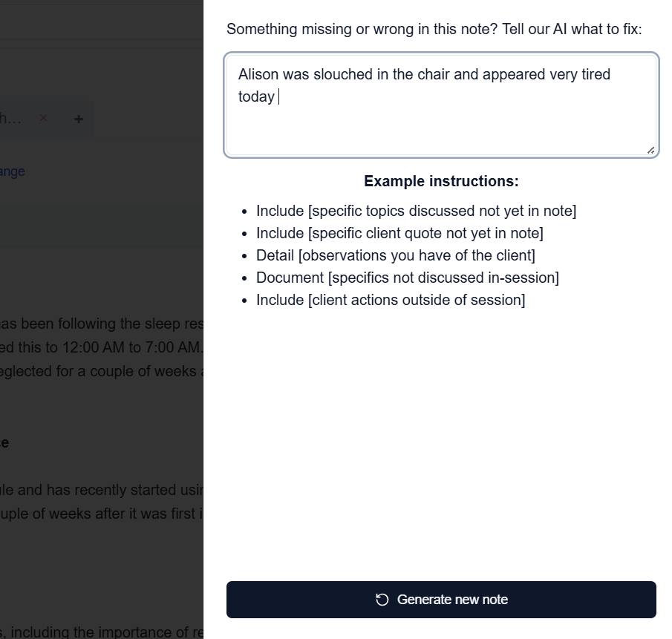Focus the AI fix instructions text area
The image size is (672, 639).
coord(441,122)
